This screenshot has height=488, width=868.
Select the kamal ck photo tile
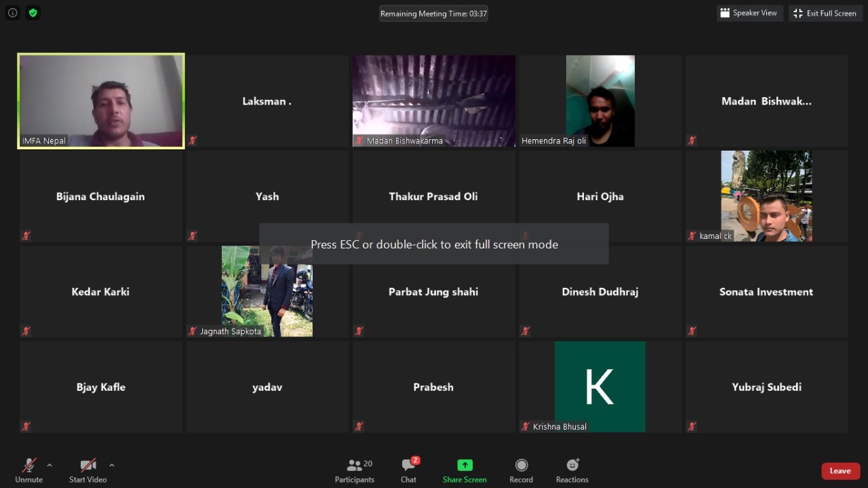(x=766, y=196)
